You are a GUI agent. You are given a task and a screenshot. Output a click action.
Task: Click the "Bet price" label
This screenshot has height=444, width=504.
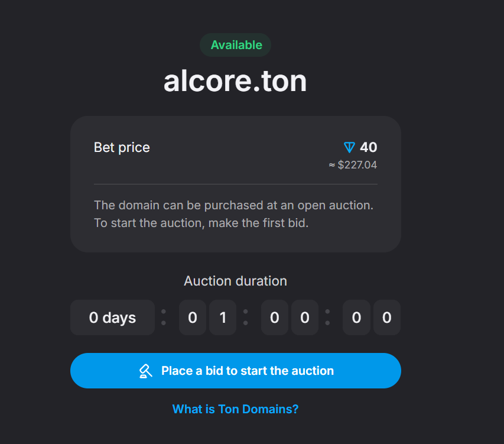pyautogui.click(x=122, y=147)
